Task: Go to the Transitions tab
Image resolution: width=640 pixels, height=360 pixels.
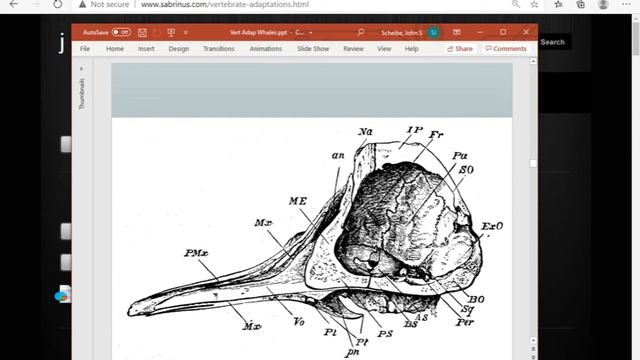Action: point(219,49)
